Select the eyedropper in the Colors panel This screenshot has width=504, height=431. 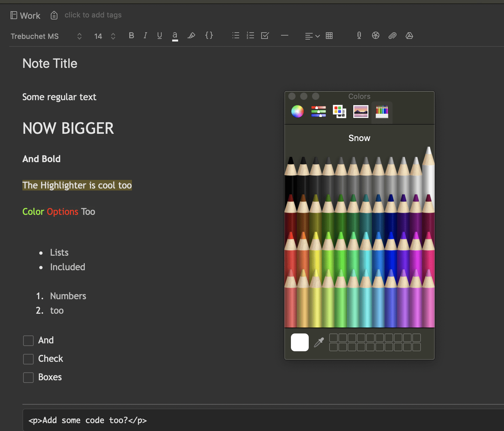[x=318, y=342]
